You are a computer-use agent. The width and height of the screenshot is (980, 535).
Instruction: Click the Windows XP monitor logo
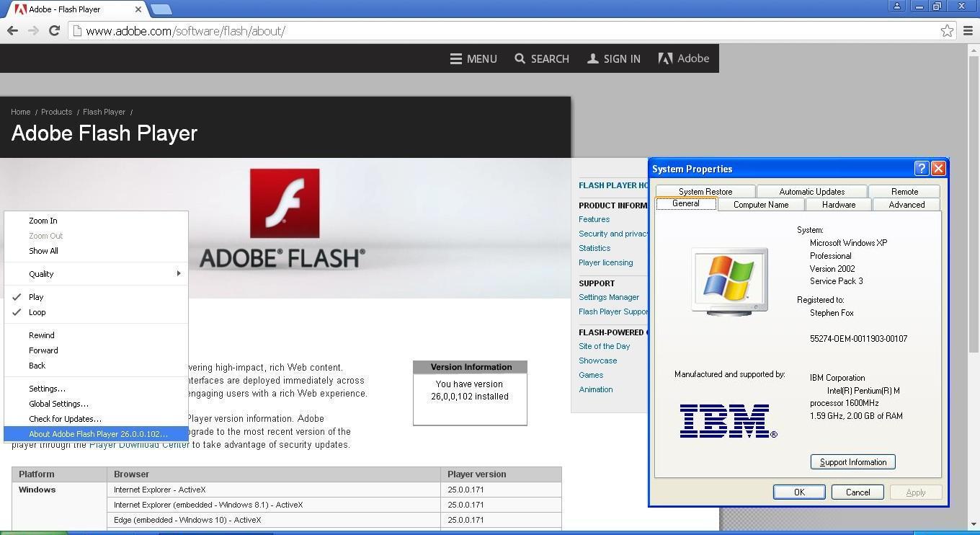point(729,281)
